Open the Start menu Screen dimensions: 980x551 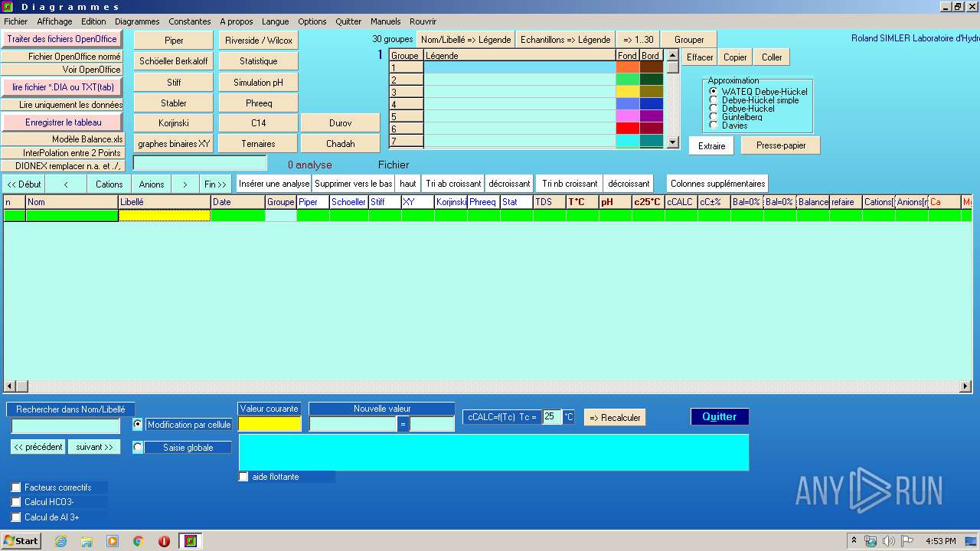click(x=21, y=541)
